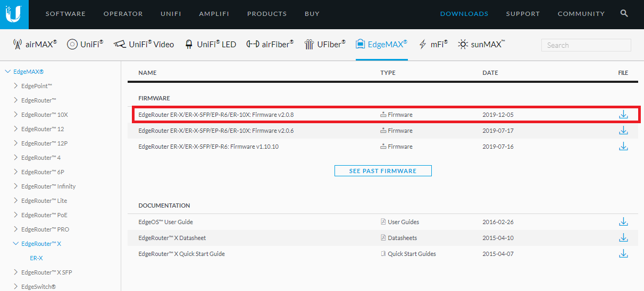The width and height of the screenshot is (644, 291).
Task: Click the downloads Search field
Action: tap(586, 45)
